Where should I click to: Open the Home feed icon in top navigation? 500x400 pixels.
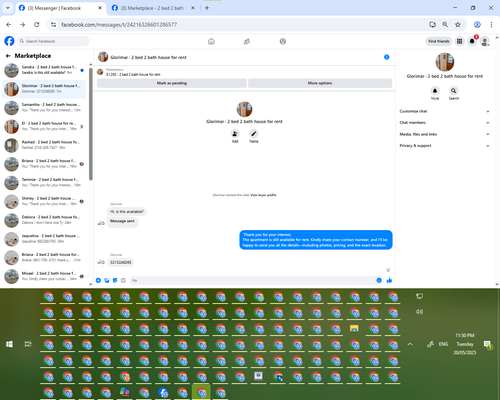pyautogui.click(x=211, y=41)
